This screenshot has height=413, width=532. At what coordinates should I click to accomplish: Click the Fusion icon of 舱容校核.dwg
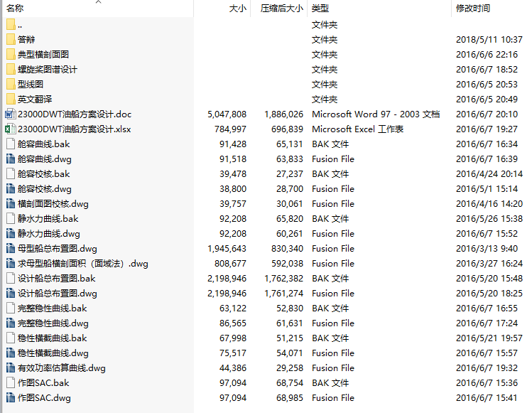coord(11,189)
